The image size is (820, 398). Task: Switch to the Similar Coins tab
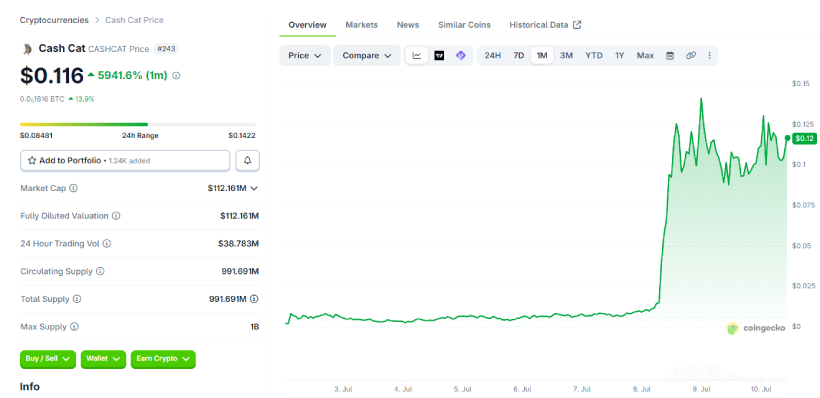(464, 25)
